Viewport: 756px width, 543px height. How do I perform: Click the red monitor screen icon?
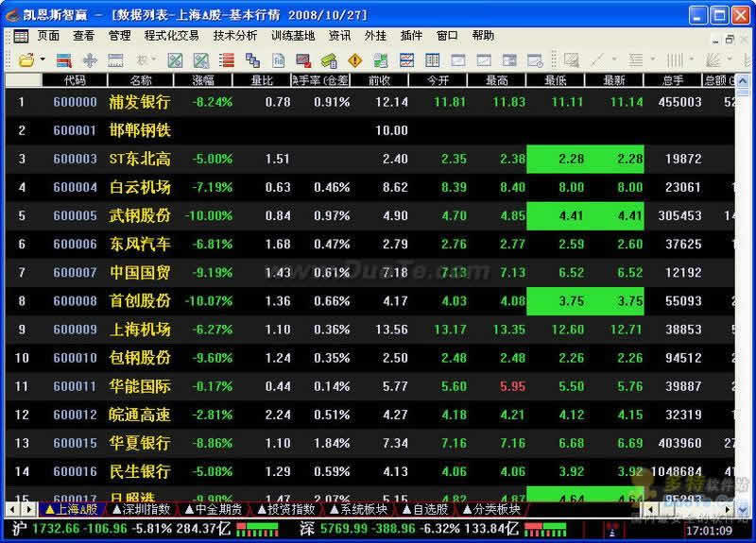click(x=303, y=60)
